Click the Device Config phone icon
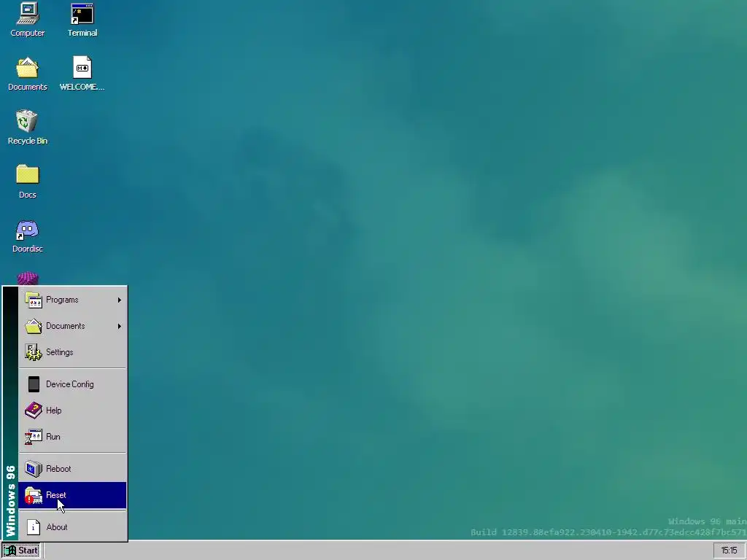The width and height of the screenshot is (747, 560). (x=34, y=384)
